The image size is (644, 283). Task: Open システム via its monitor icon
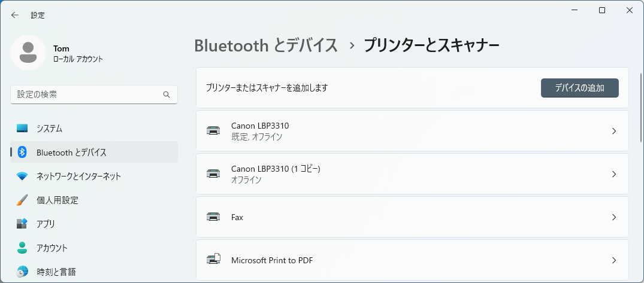22,129
